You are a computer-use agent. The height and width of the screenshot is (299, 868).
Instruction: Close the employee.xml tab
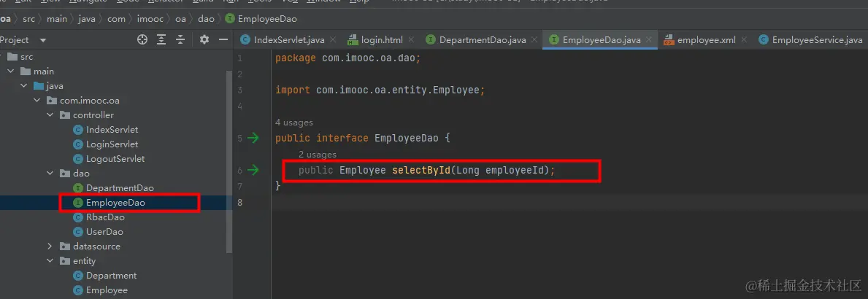(744, 40)
